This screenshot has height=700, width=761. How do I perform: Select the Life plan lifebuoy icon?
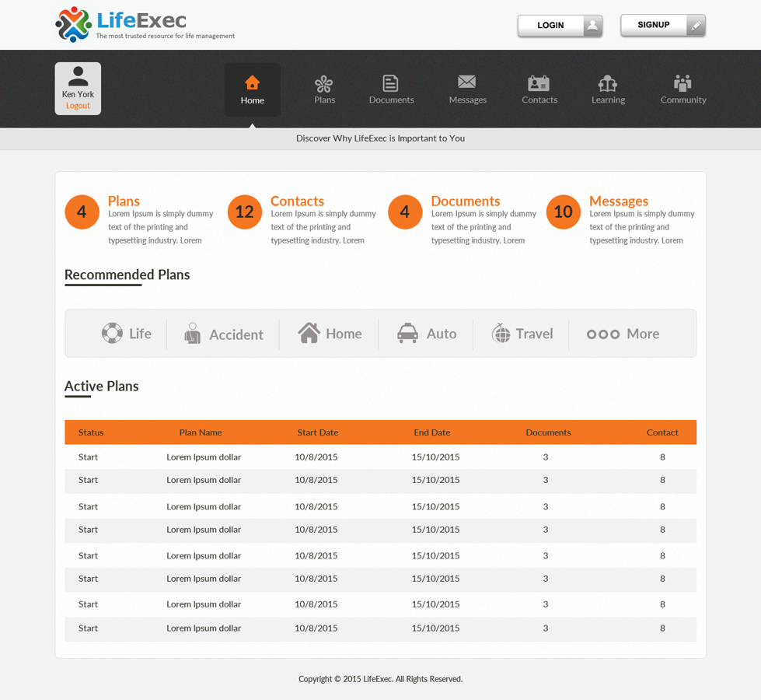pyautogui.click(x=111, y=333)
